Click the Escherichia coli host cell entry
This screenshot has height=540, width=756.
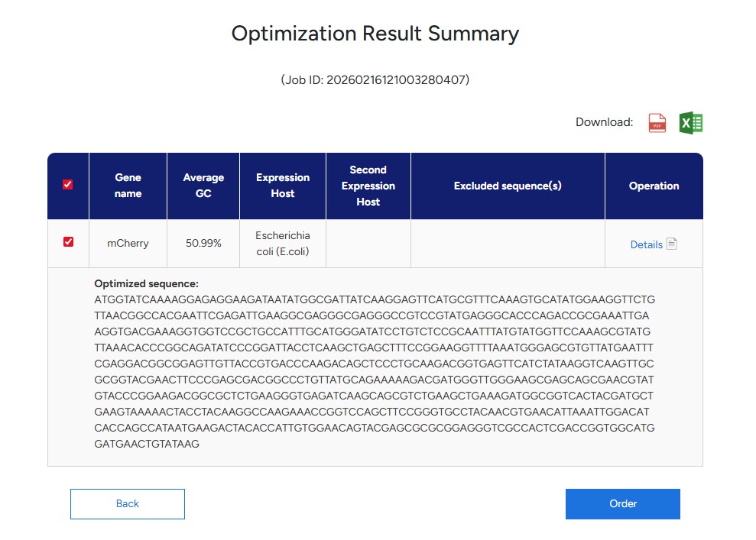pyautogui.click(x=282, y=244)
